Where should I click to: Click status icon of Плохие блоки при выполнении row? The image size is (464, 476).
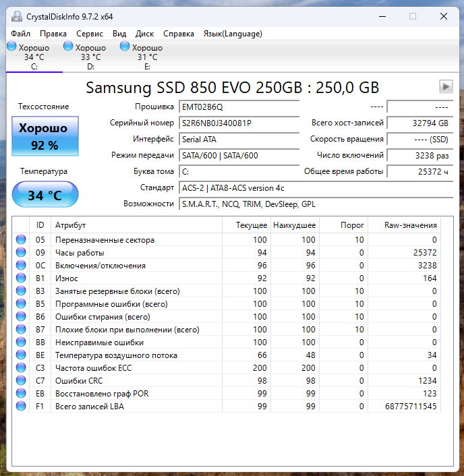pos(21,329)
